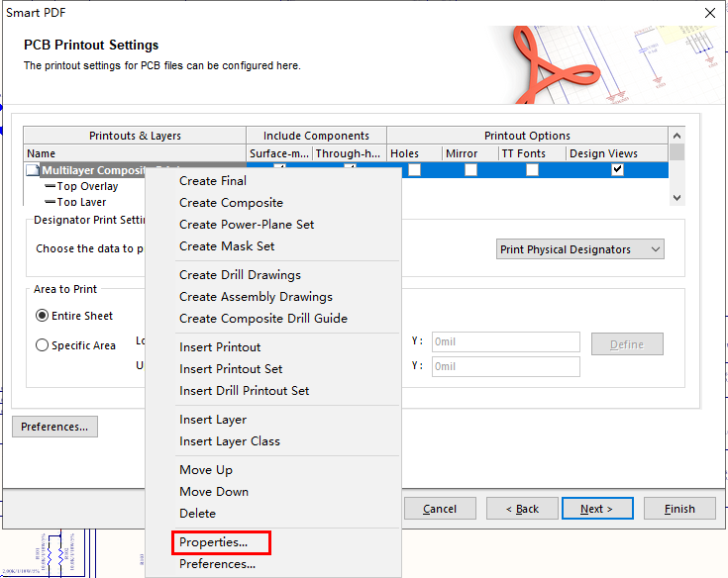Toggle Holes checkbox for Multilayer Composite
The image size is (728, 578).
(x=414, y=170)
